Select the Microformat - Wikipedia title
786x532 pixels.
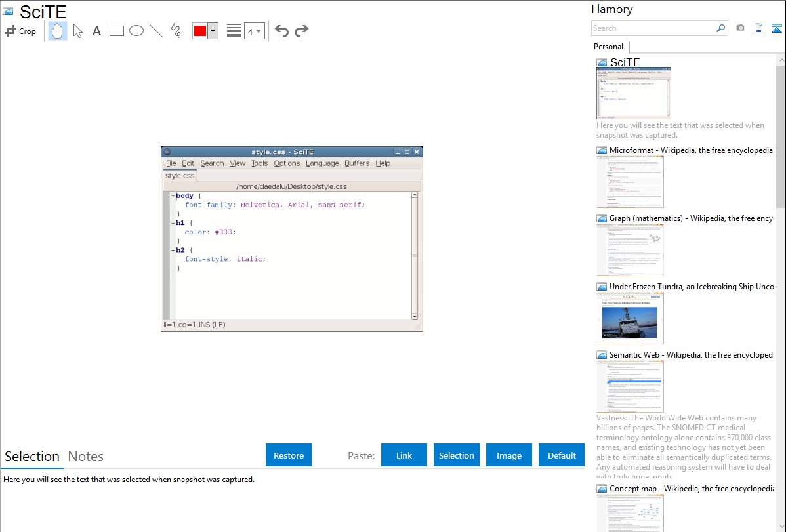(691, 150)
